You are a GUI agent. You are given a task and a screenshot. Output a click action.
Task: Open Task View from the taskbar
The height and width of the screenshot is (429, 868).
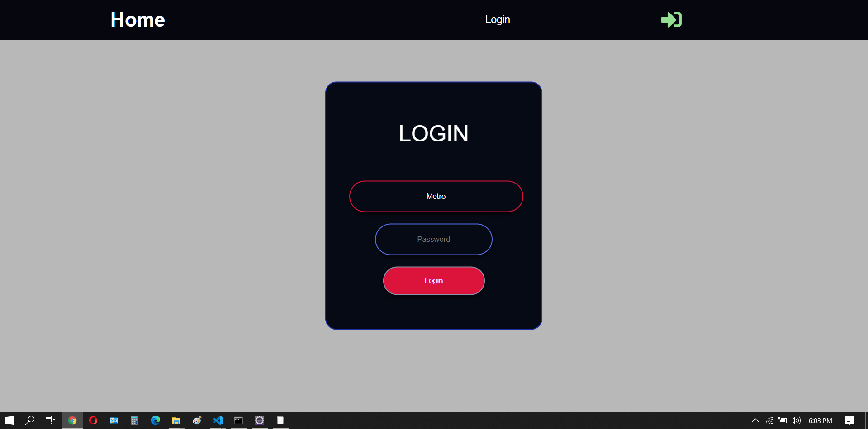click(x=50, y=420)
